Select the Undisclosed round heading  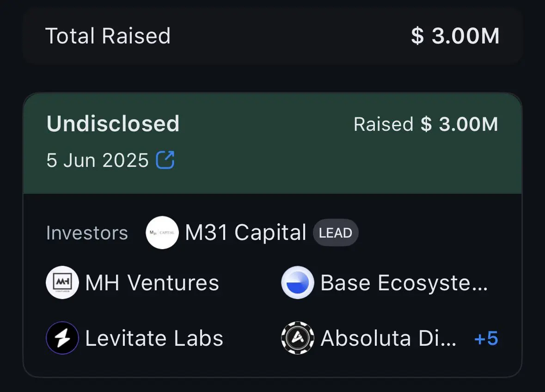pos(113,123)
